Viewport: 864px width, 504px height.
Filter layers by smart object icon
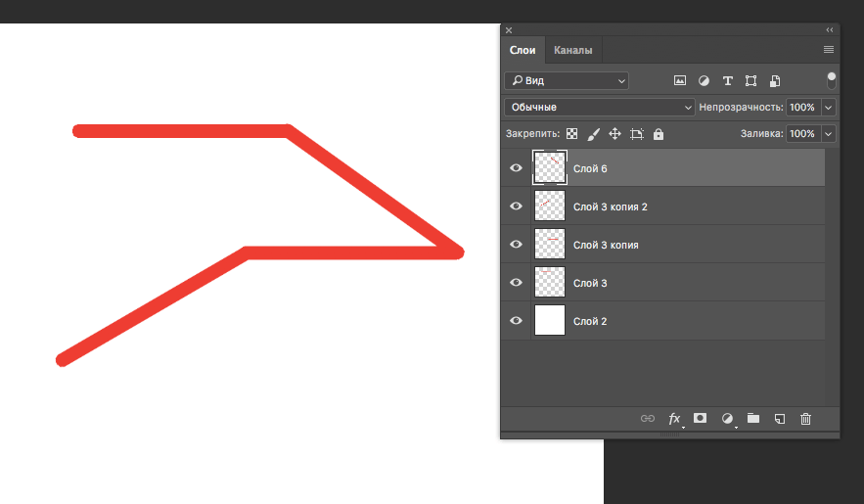775,81
